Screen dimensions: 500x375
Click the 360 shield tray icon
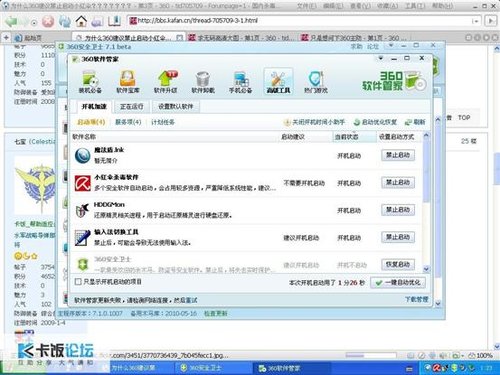tap(453, 368)
